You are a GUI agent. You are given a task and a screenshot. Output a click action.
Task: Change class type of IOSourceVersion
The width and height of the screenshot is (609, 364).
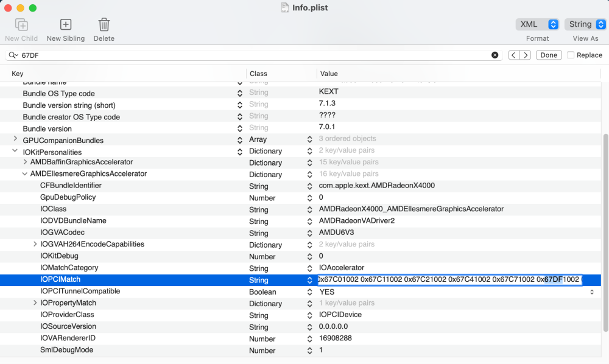[x=309, y=327]
